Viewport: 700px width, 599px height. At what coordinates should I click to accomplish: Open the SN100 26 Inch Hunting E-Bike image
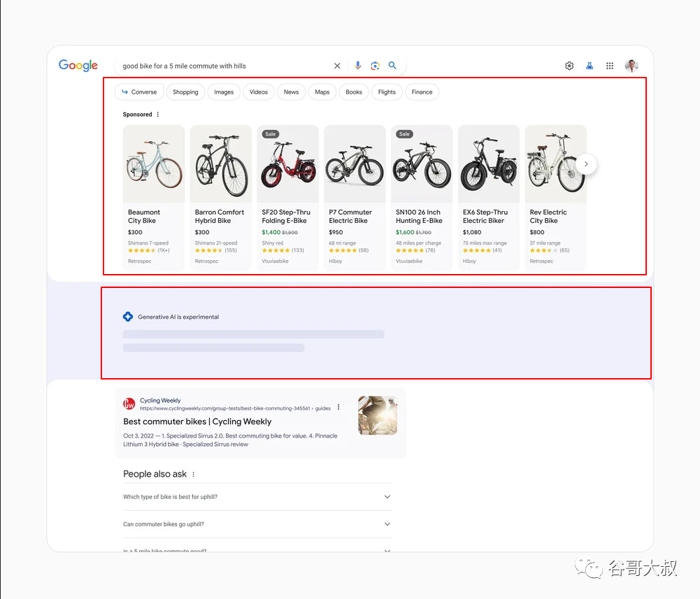(422, 164)
